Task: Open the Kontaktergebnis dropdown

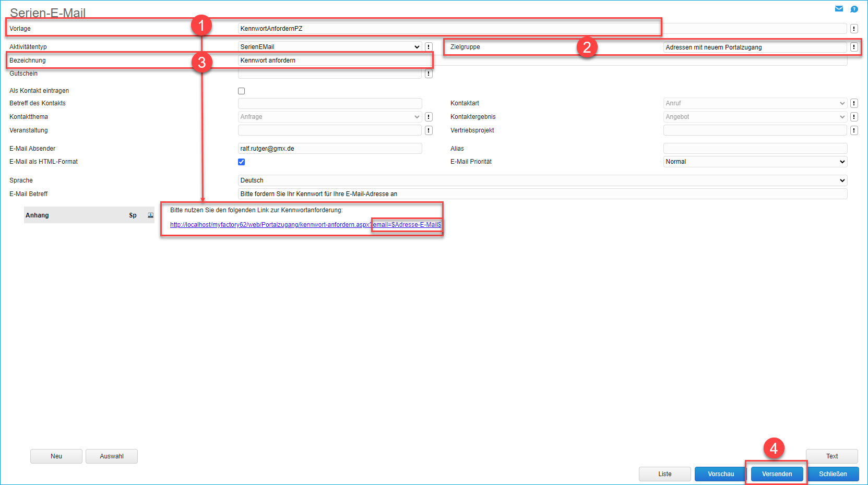Action: 755,117
